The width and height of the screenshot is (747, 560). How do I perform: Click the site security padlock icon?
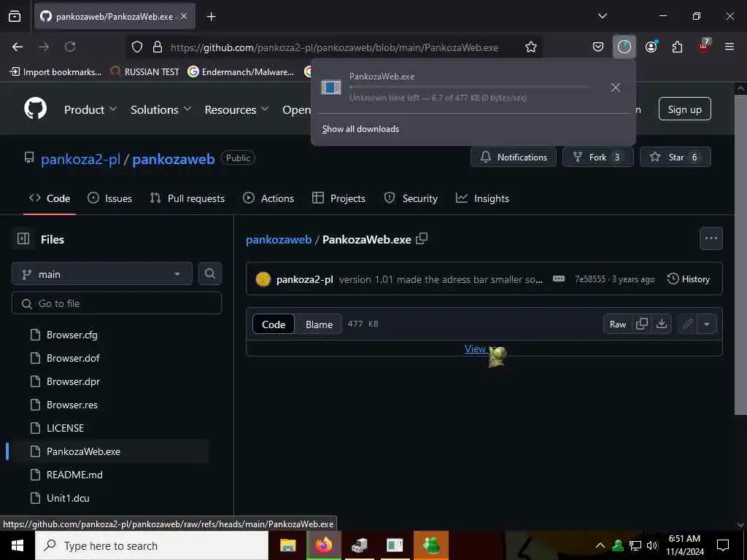coord(158,47)
